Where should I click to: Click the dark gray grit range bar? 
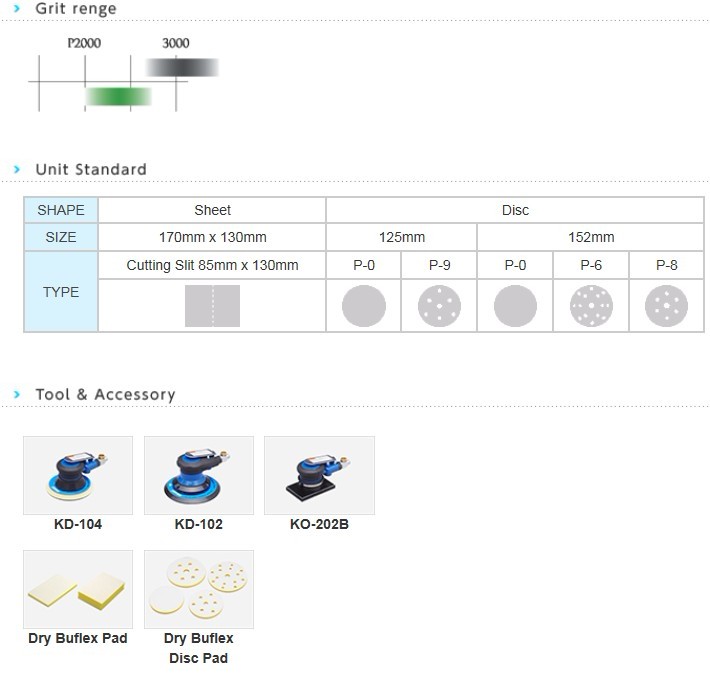pos(182,67)
